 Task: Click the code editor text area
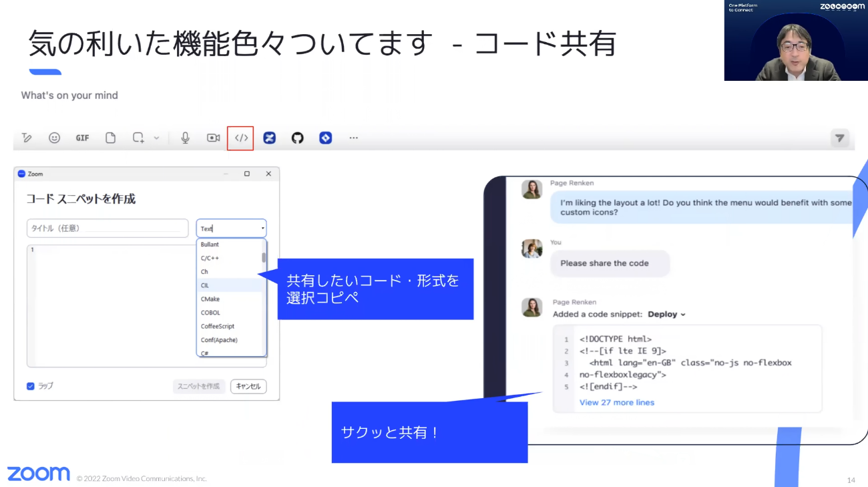click(x=146, y=306)
